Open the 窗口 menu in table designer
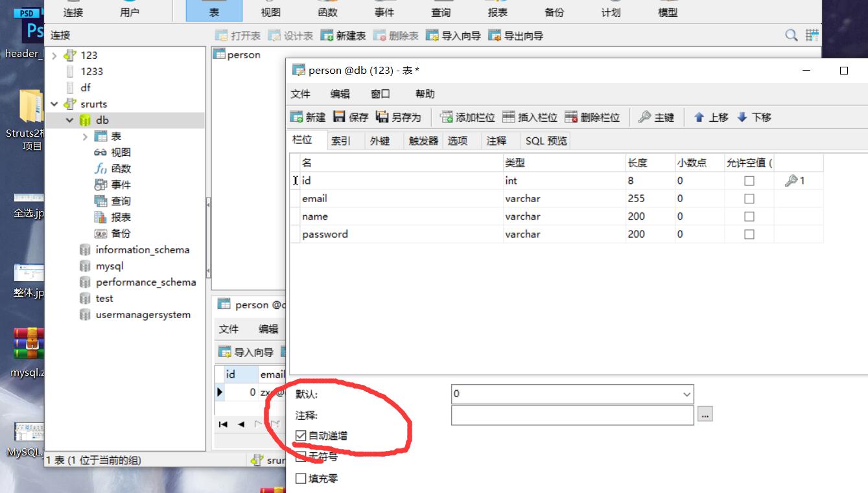Screen dimensions: 868x493 tap(379, 93)
